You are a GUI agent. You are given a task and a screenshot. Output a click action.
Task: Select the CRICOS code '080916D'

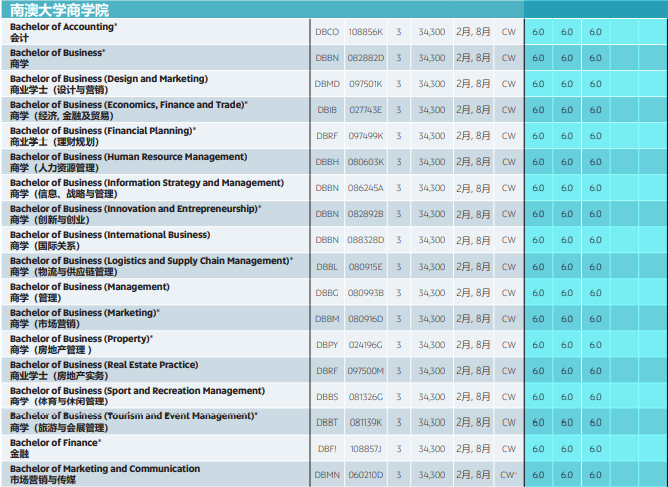(x=366, y=319)
